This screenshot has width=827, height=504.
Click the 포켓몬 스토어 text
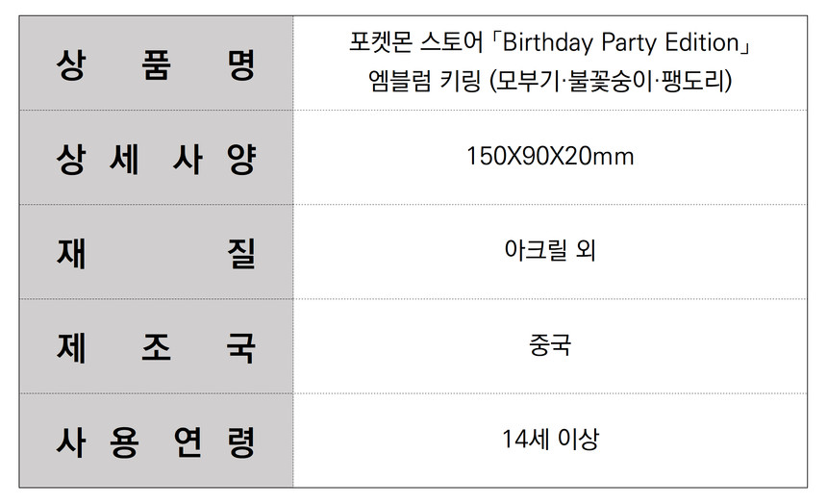[416, 42]
